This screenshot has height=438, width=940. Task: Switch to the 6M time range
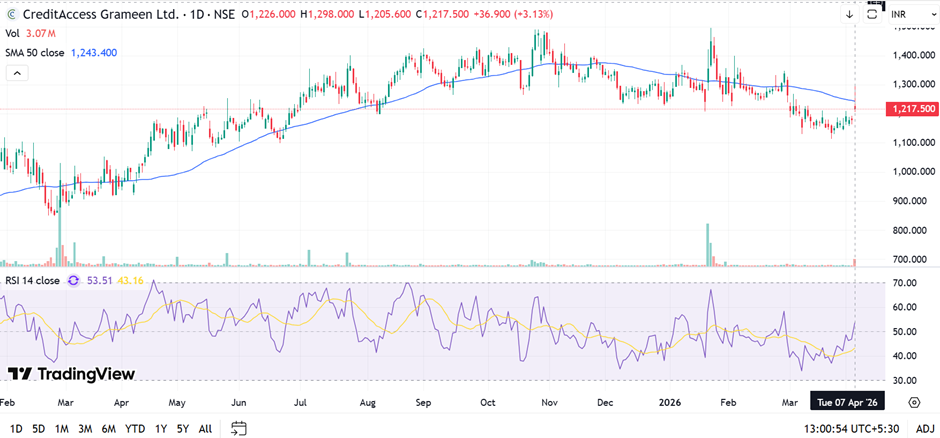tap(110, 429)
